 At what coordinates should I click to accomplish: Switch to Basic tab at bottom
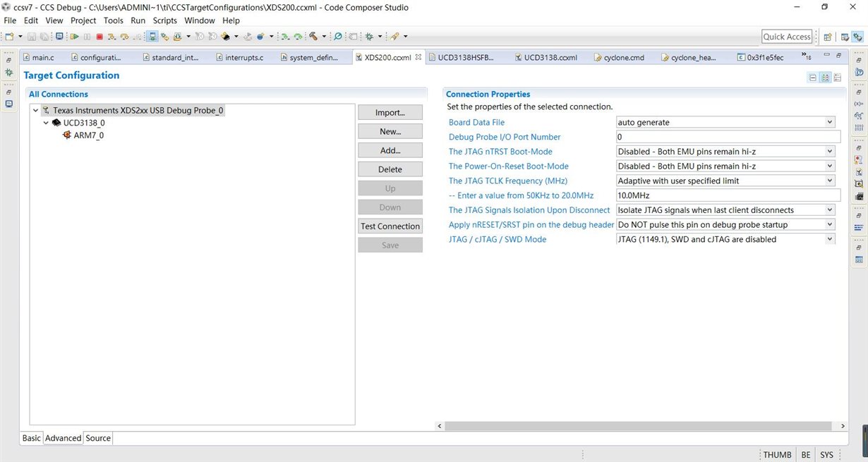pos(32,438)
